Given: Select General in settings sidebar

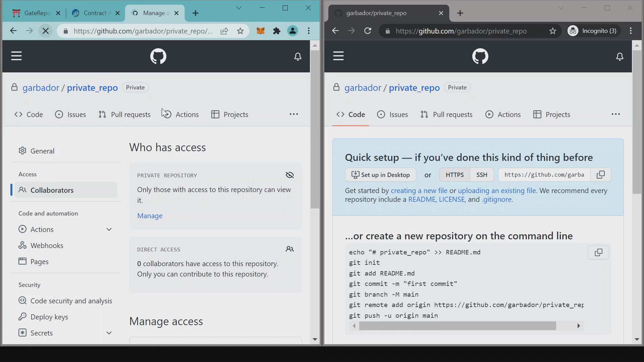Looking at the screenshot, I should (x=66, y=151).
